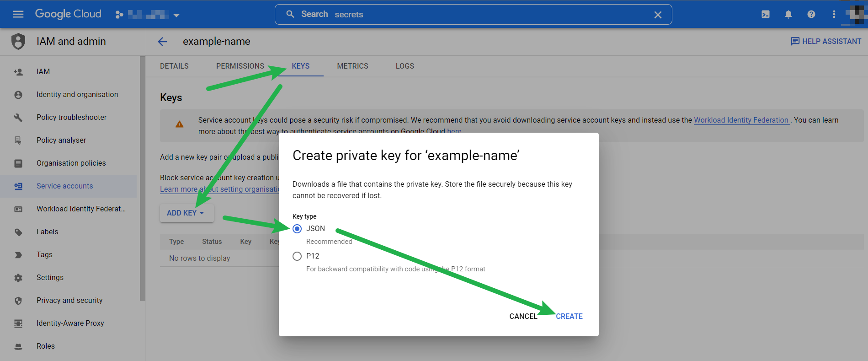
Task: Click the Organisation policies list icon
Action: (18, 163)
